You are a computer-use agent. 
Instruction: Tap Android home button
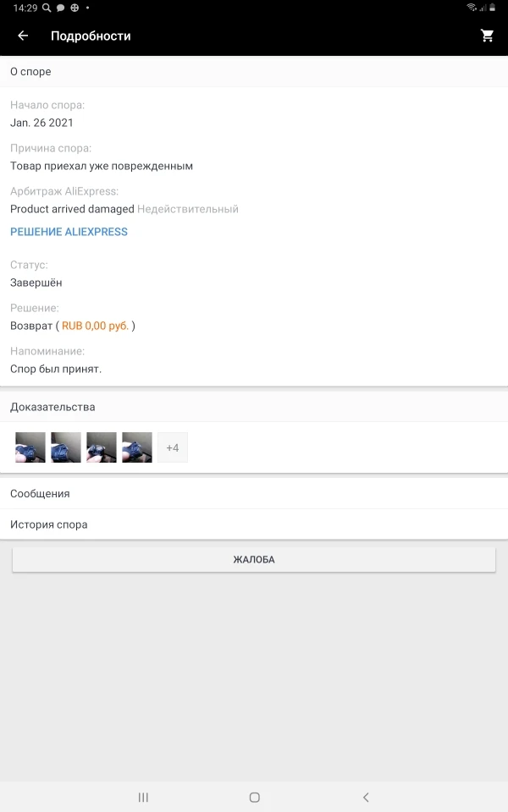pyautogui.click(x=255, y=797)
